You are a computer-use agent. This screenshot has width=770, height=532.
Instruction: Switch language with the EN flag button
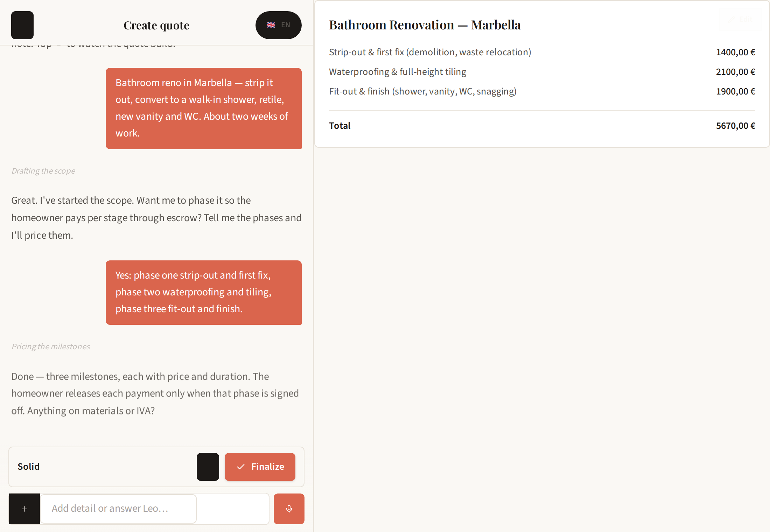click(278, 25)
